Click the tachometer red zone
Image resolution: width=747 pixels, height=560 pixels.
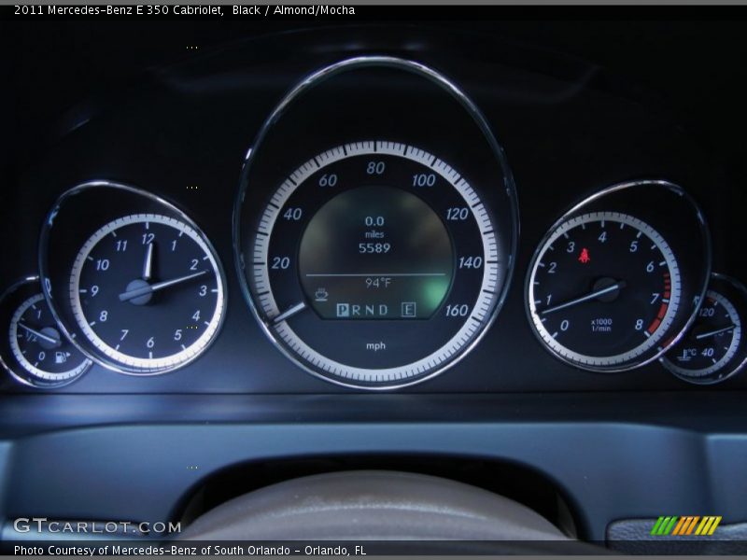[662, 305]
